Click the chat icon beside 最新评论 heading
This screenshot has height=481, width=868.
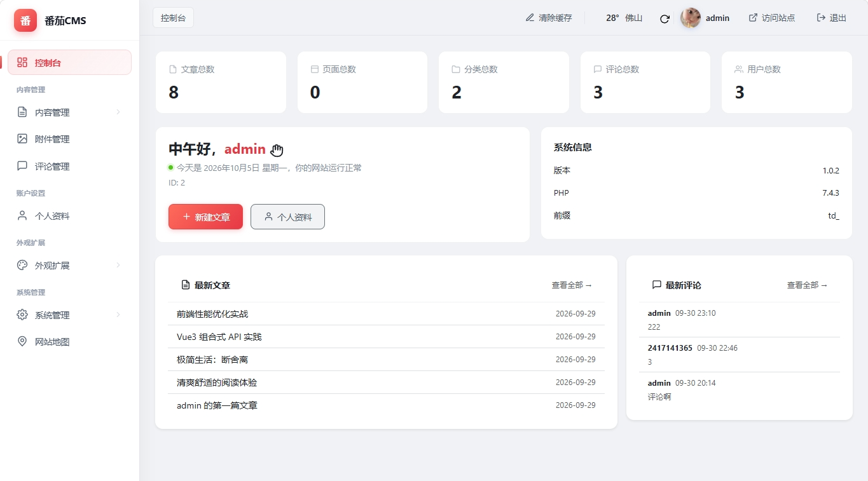pyautogui.click(x=657, y=285)
